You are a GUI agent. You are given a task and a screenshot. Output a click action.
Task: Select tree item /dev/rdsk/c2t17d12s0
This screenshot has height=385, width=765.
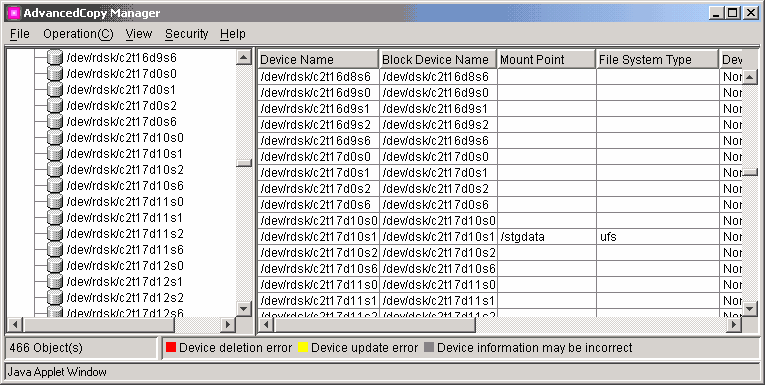click(x=124, y=266)
